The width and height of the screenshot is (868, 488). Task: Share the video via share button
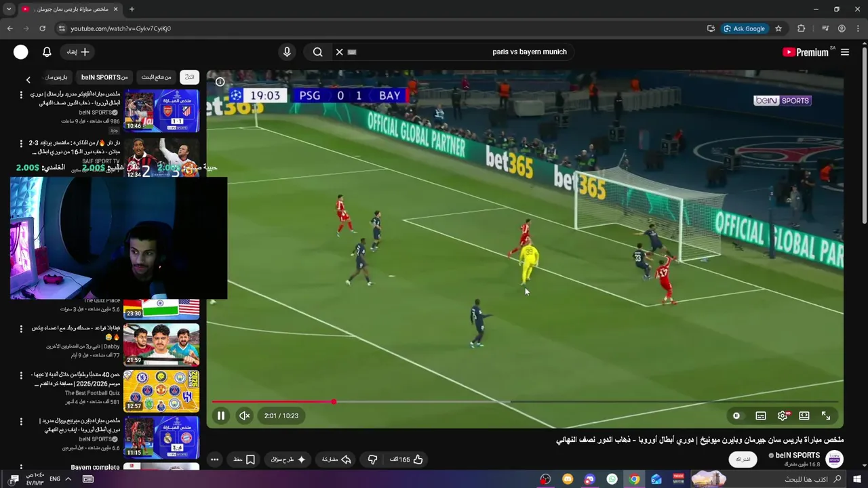[336, 460]
